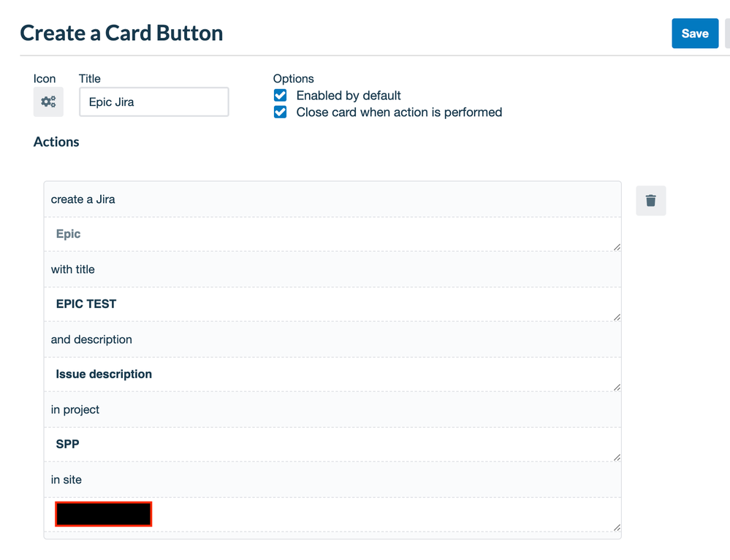
Task: Uncheck Enabled by default
Action: (x=281, y=96)
